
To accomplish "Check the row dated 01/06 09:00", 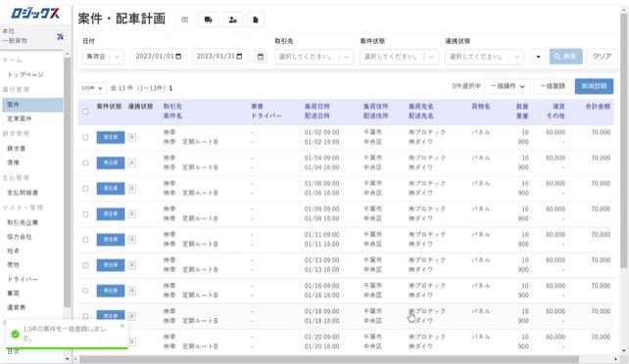I will (85, 189).
